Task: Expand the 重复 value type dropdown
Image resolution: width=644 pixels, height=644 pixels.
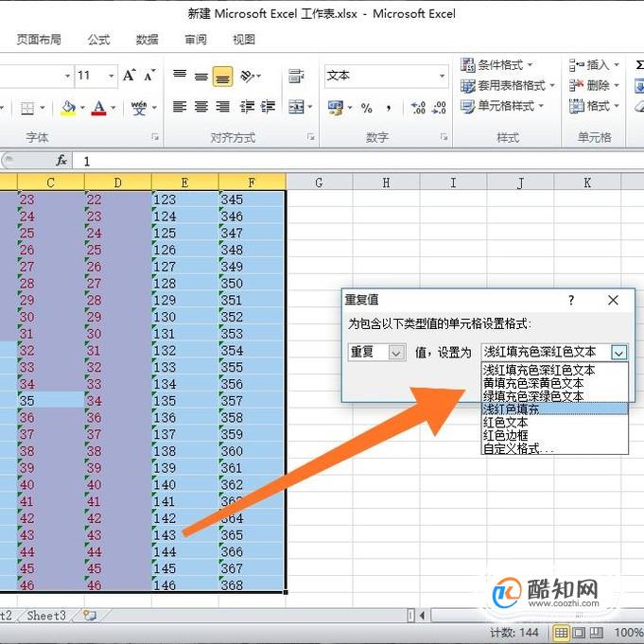Action: point(396,353)
